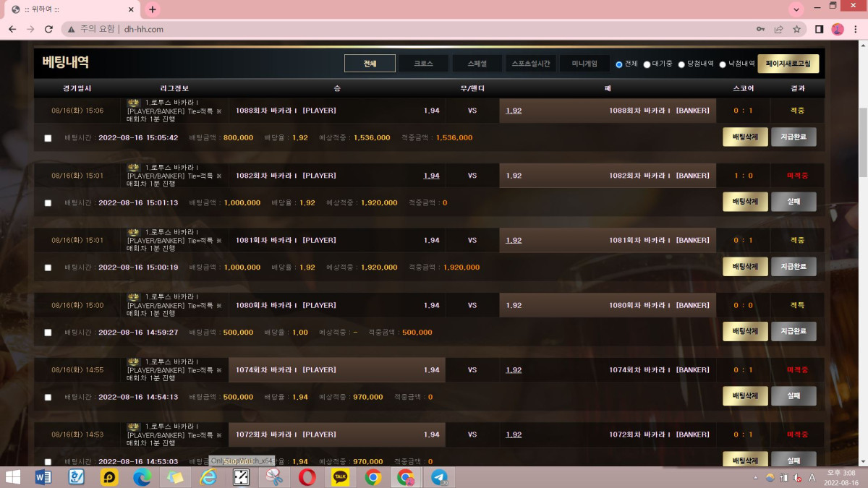Open the Opera browser taskbar icon
The image size is (868, 488).
point(307,477)
